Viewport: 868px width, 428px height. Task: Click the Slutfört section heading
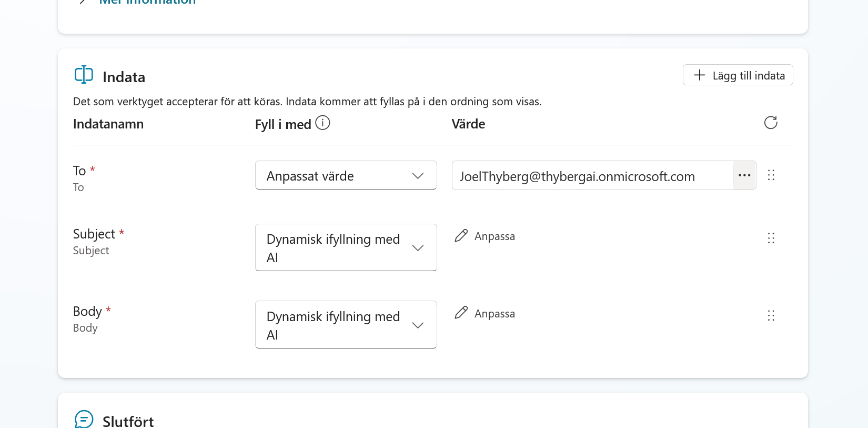(x=128, y=421)
